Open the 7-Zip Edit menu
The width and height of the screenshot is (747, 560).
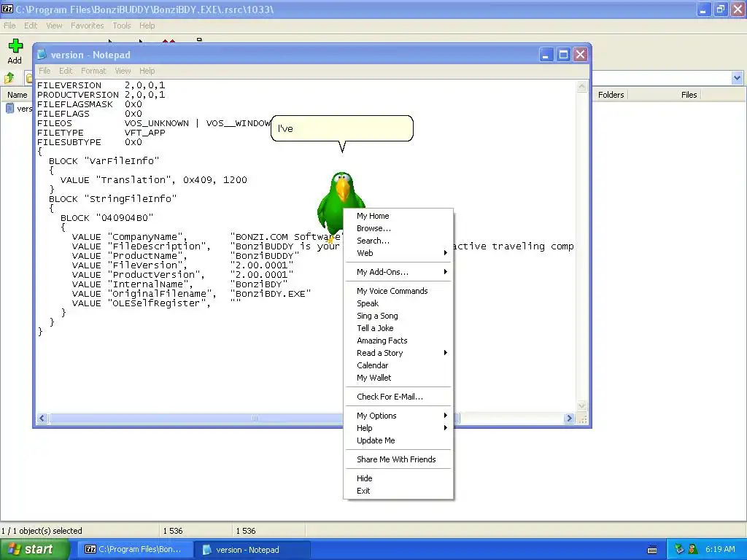point(31,26)
